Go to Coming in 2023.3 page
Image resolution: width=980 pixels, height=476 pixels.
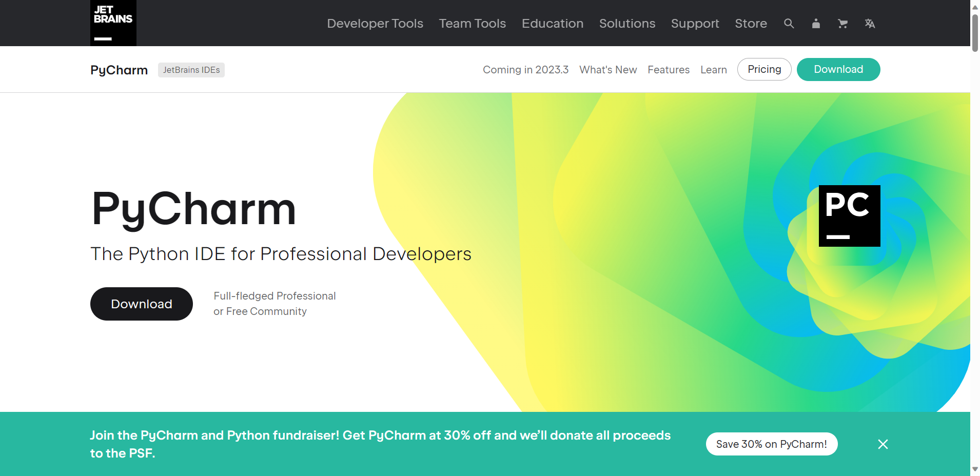point(526,70)
